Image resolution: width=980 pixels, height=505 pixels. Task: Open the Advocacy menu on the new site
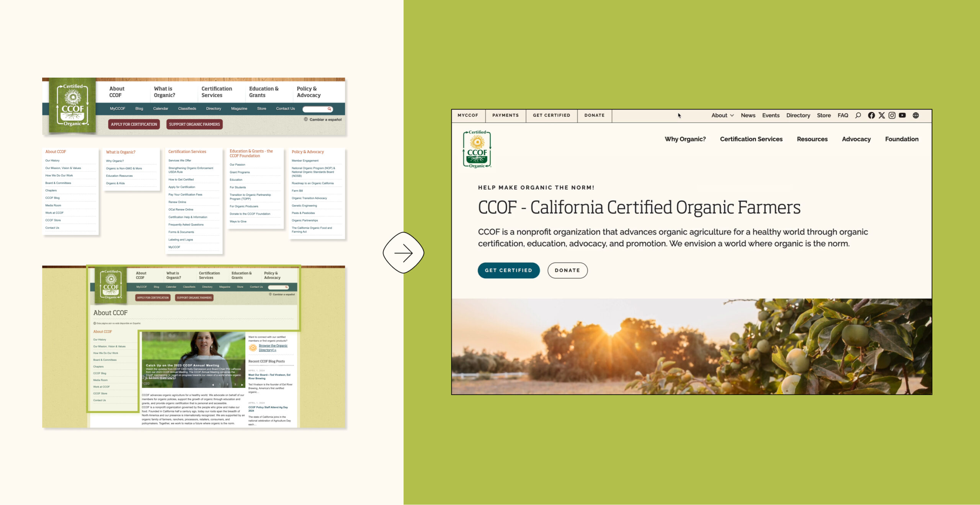tap(856, 139)
